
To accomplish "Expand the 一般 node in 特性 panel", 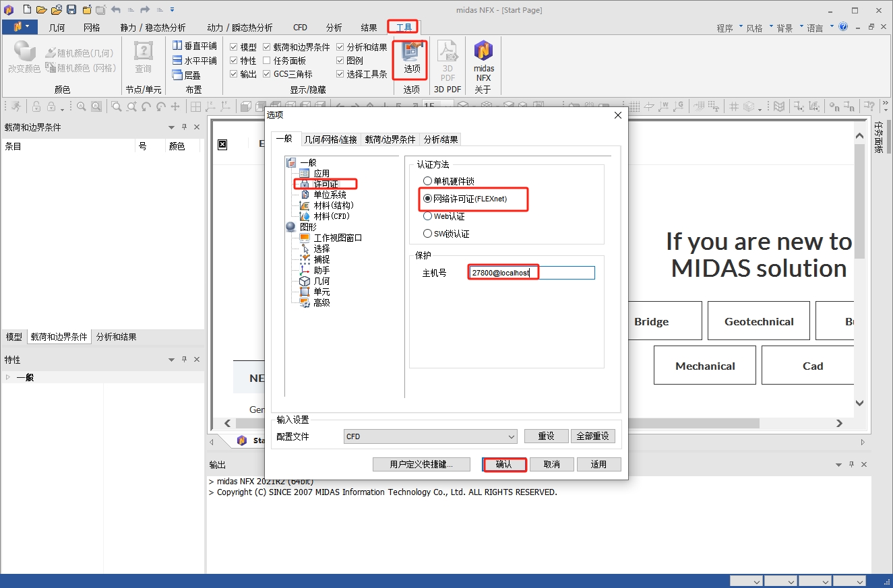I will click(x=8, y=377).
